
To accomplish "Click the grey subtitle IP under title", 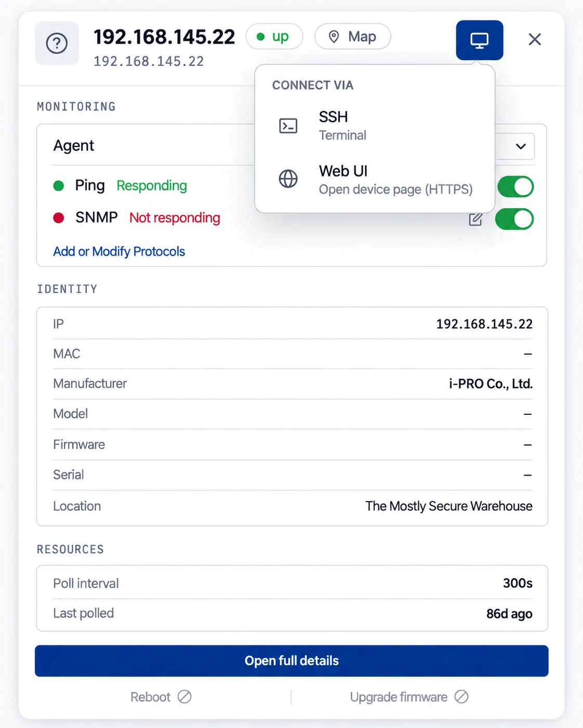I will 149,61.
